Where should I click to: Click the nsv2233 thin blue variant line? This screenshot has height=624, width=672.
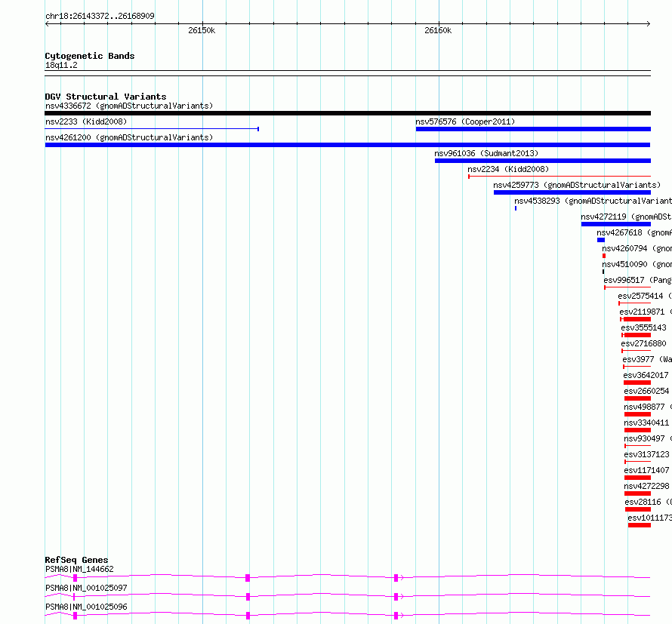152,129
